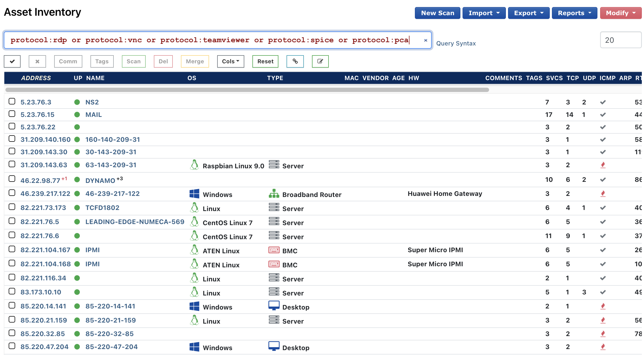Click the Reset button in toolbar
This screenshot has width=644, height=355.
tap(265, 61)
